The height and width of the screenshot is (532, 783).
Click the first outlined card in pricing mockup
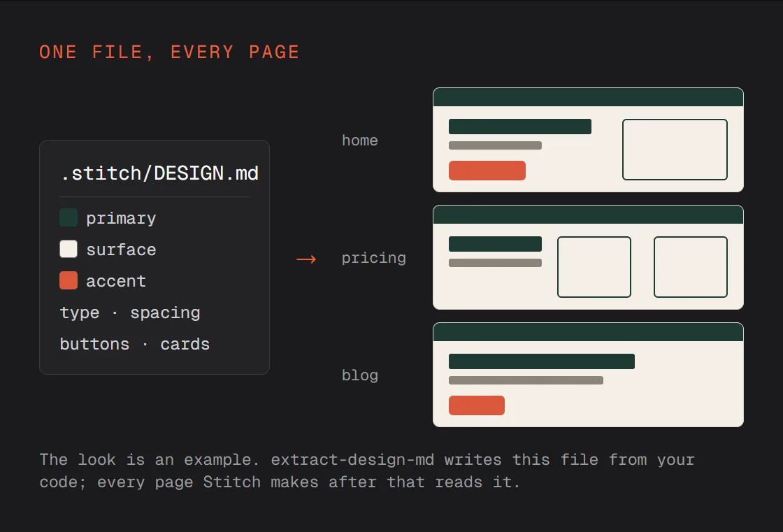(594, 267)
